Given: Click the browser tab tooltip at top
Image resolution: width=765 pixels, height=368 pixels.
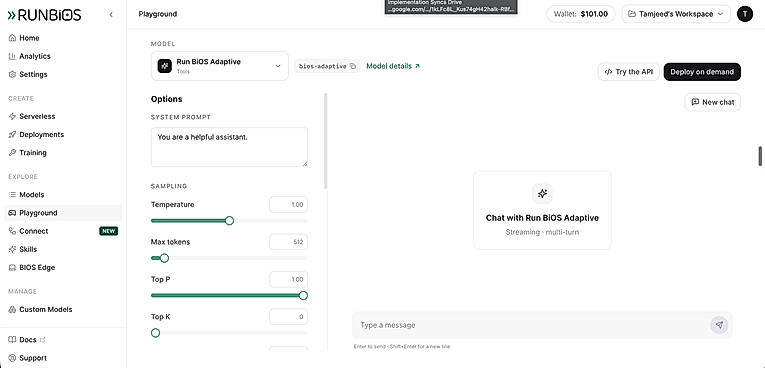Looking at the screenshot, I should pyautogui.click(x=451, y=6).
